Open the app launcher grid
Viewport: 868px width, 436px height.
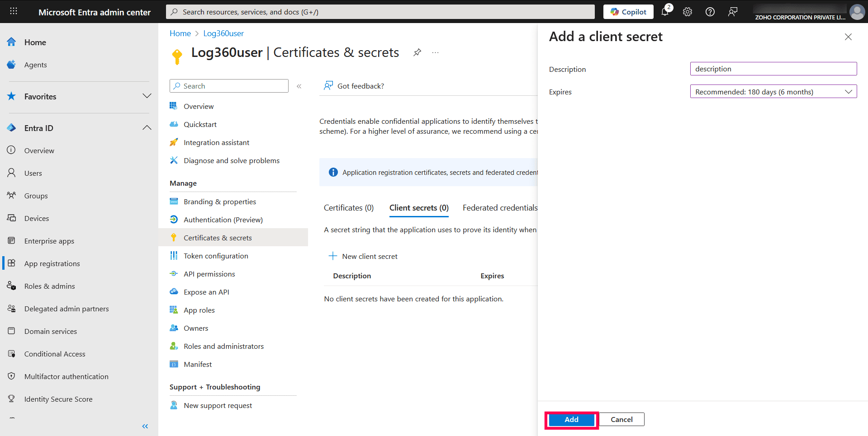[x=13, y=11]
